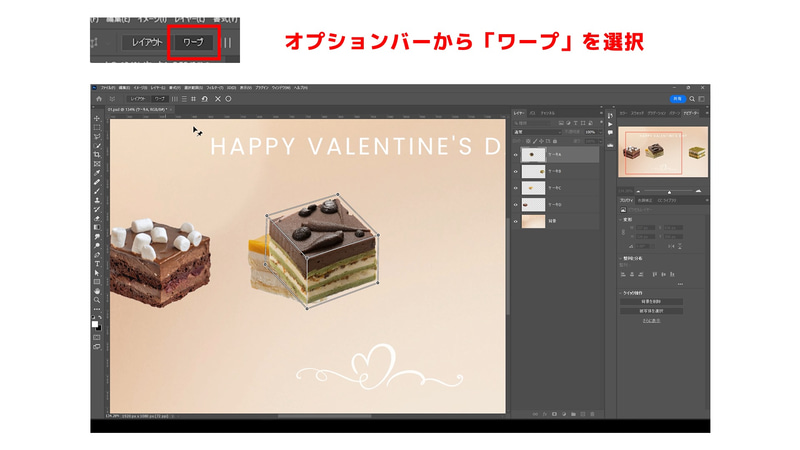Click the Home icon in options bar

pyautogui.click(x=99, y=99)
